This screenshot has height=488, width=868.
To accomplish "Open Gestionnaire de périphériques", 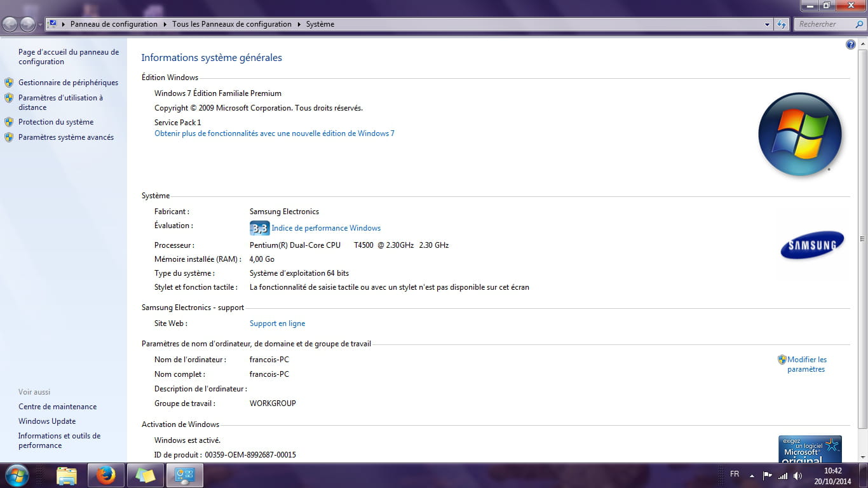I will point(68,83).
